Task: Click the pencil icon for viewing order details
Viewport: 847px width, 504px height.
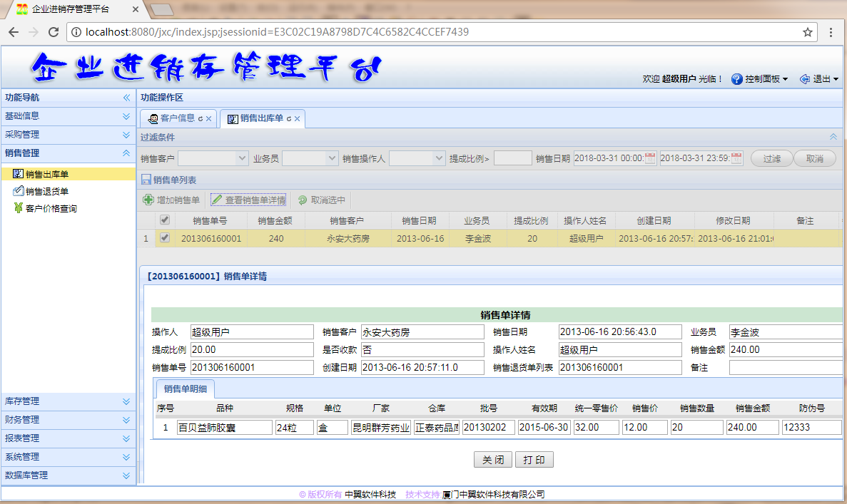Action: (x=217, y=200)
